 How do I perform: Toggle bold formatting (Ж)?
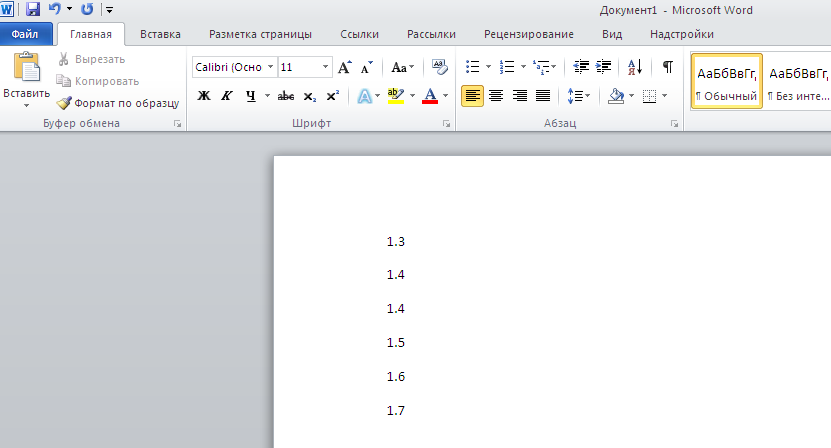(204, 96)
